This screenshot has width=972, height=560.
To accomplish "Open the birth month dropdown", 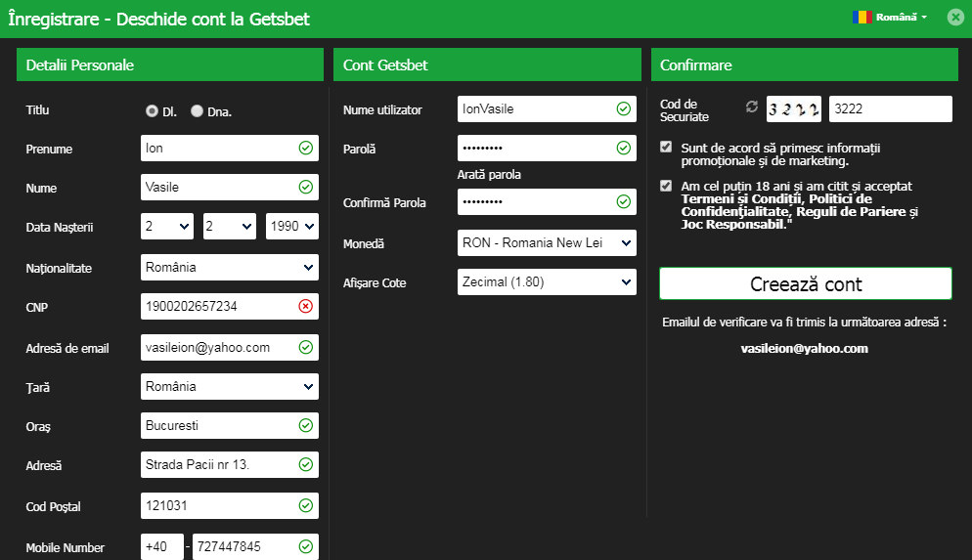I will click(230, 226).
